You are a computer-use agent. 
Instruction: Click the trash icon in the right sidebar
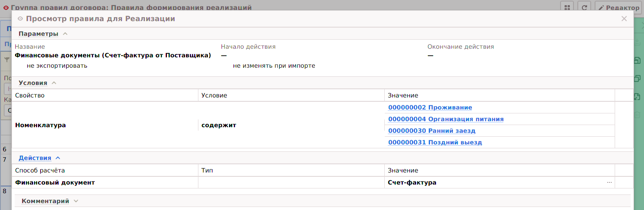point(637,115)
